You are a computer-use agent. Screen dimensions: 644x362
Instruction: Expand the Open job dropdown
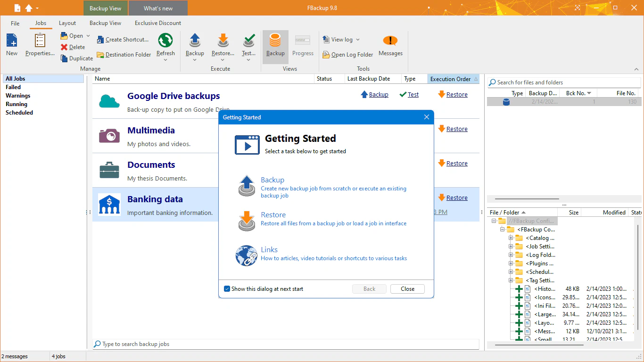pos(88,35)
